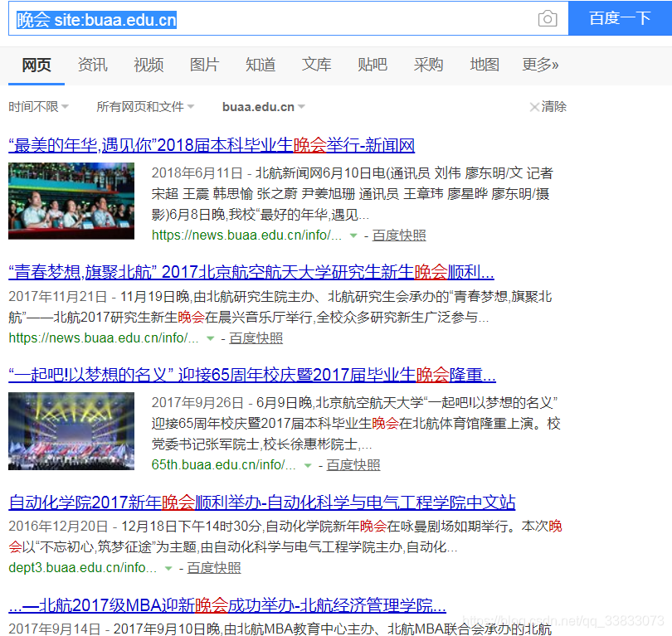The image size is (672, 636).
Task: Click the stage-lights thumbnail of 65周年校庆 result
Action: click(71, 431)
